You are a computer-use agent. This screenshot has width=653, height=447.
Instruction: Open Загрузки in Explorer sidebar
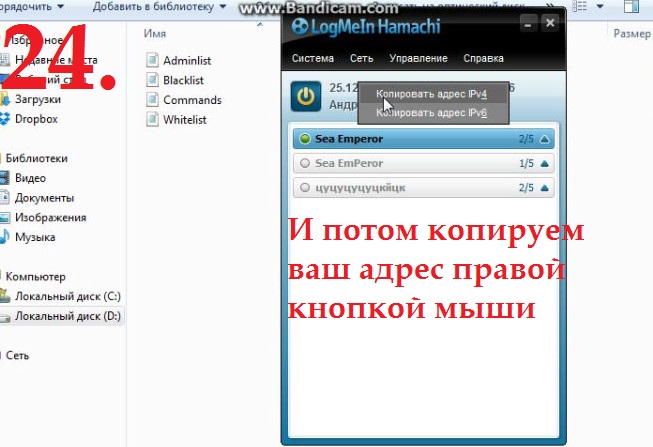(x=37, y=99)
